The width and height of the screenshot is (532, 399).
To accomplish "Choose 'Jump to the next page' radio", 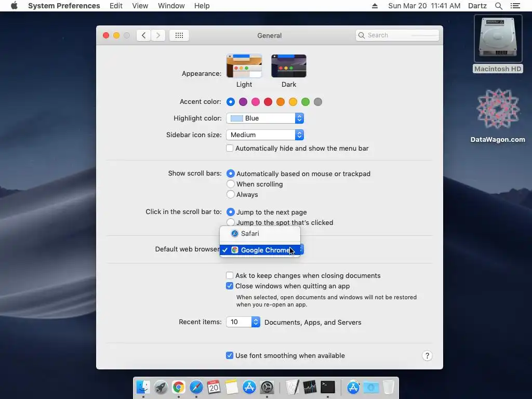I will point(230,212).
